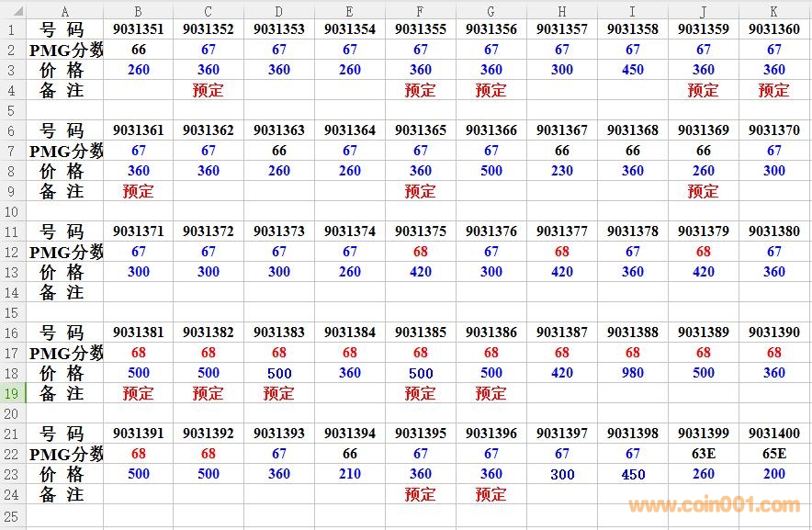
Task: Select the cell containing 9031351
Action: (x=138, y=29)
